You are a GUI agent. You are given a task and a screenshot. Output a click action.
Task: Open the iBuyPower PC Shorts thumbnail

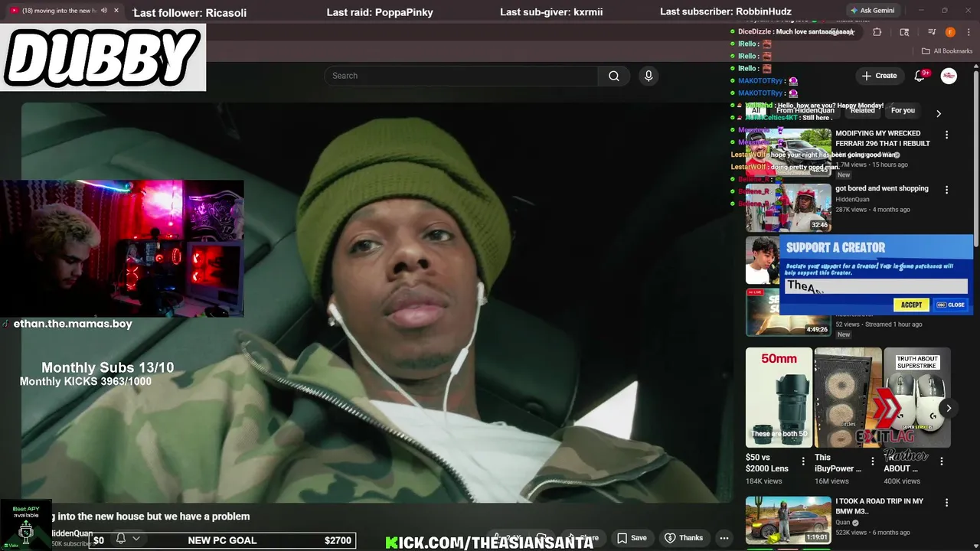(848, 398)
